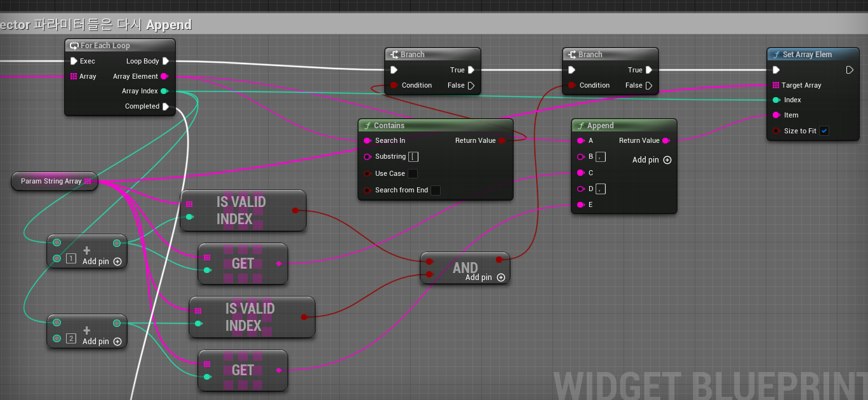Enable the Search from End checkbox

436,190
